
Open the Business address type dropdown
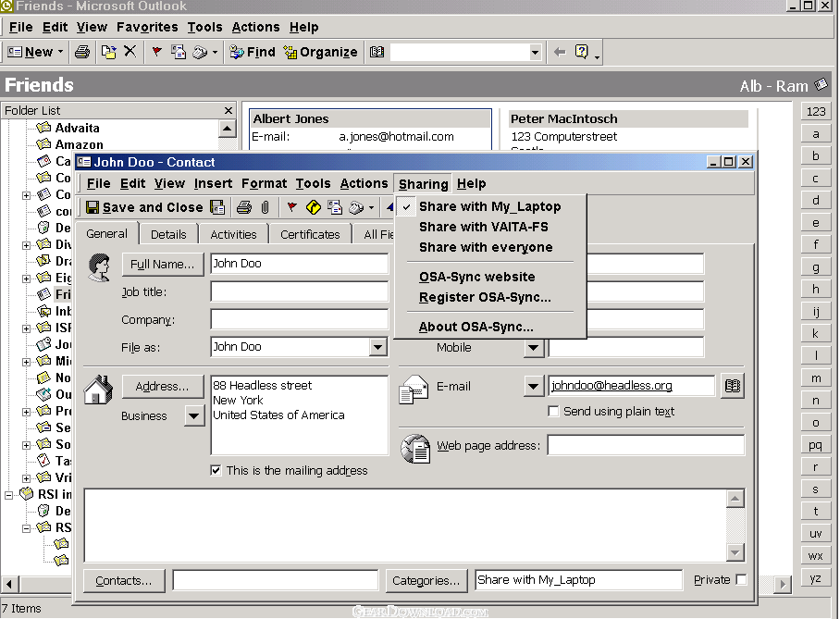click(x=194, y=415)
